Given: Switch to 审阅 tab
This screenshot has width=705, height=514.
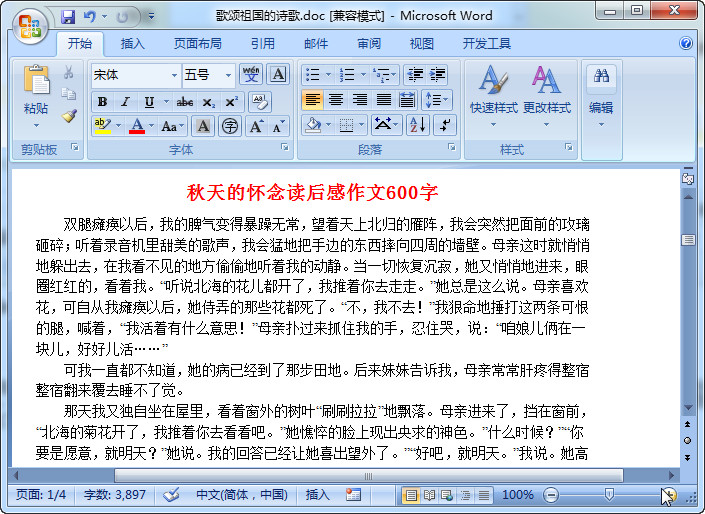Looking at the screenshot, I should 369,44.
